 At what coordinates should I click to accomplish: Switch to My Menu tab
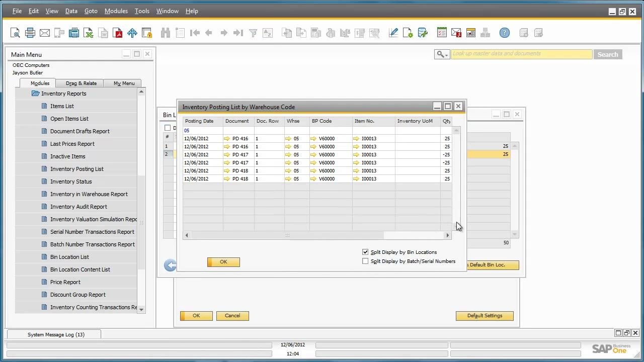(124, 83)
